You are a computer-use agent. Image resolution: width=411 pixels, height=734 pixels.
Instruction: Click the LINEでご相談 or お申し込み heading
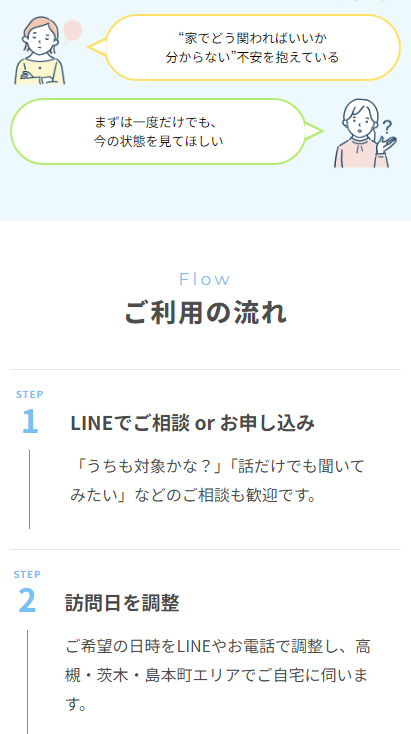tap(192, 423)
